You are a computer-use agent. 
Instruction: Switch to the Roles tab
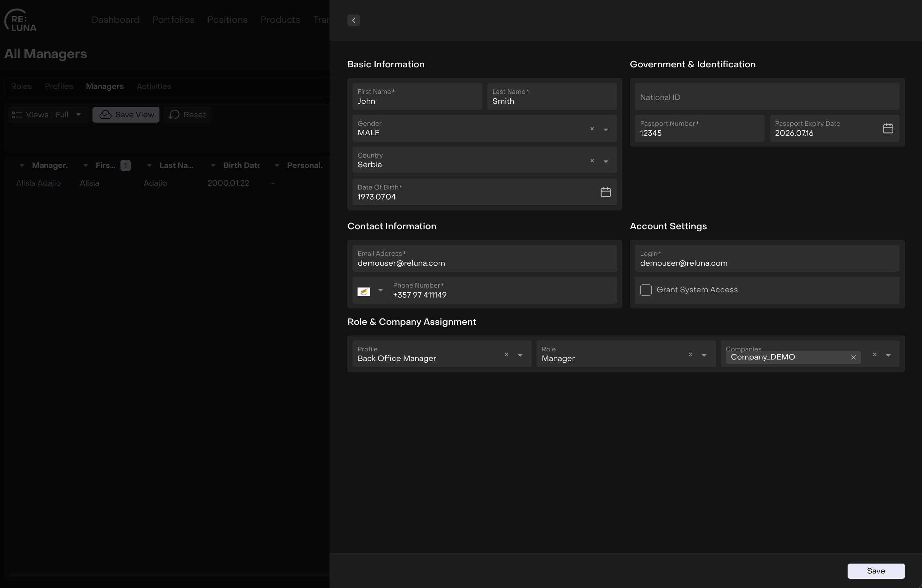pos(22,86)
